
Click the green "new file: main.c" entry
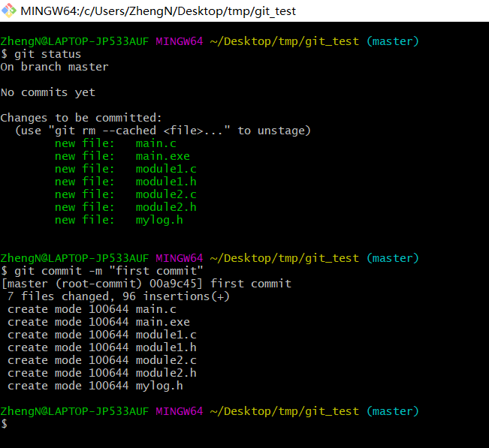coord(115,143)
